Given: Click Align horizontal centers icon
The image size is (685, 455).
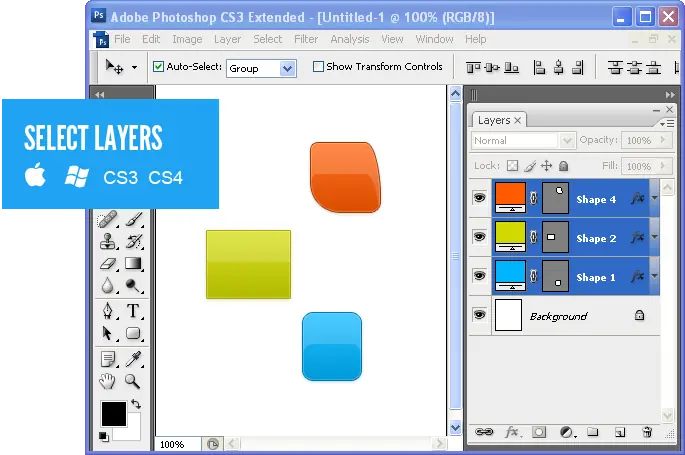Looking at the screenshot, I should click(558, 68).
